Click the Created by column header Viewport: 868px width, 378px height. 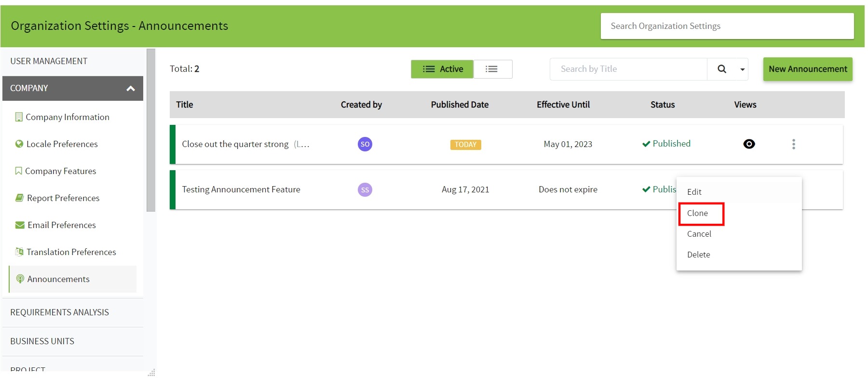(x=361, y=105)
